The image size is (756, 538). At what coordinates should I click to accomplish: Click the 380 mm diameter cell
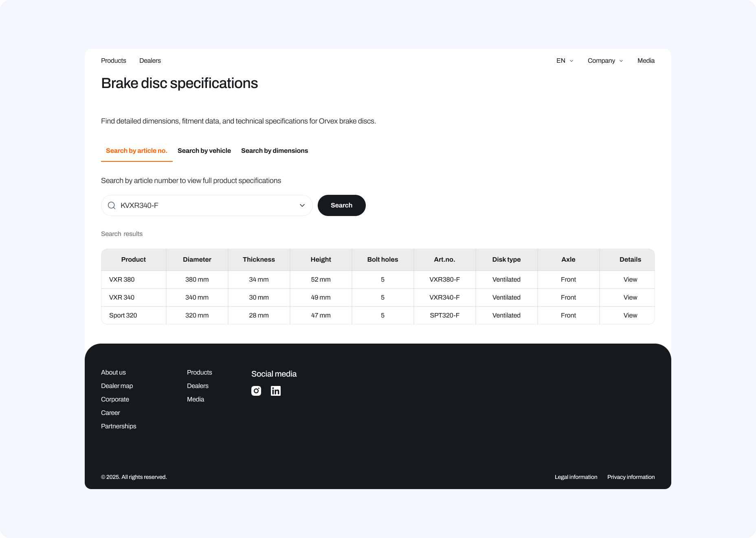197,280
